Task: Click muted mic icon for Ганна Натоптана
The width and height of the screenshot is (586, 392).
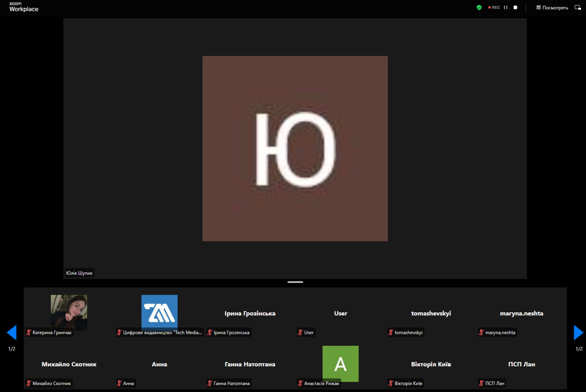Action: pyautogui.click(x=210, y=383)
